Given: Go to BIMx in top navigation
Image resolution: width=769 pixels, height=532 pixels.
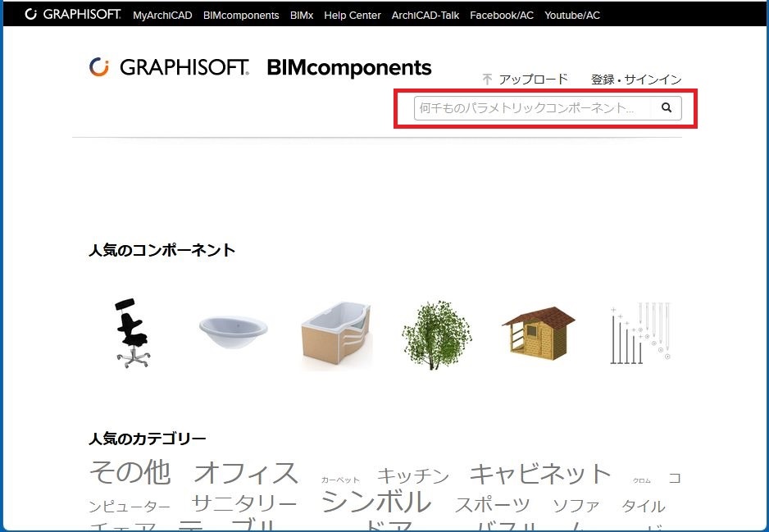Looking at the screenshot, I should (302, 16).
